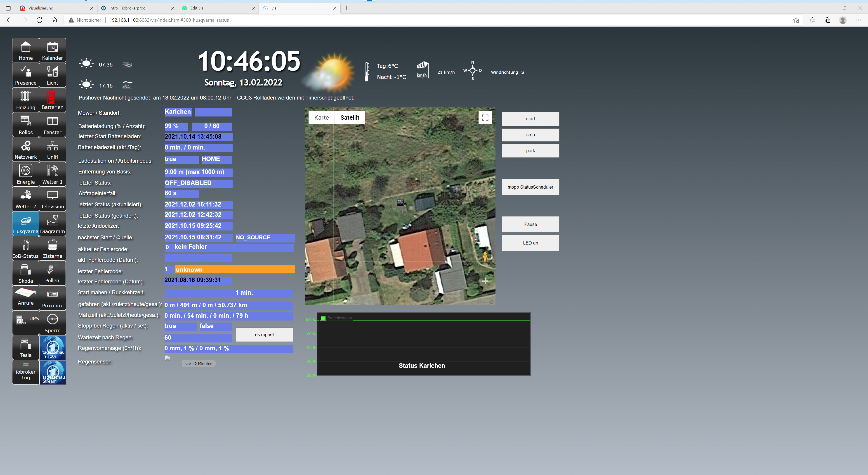Open the Pollen forecast icon
The height and width of the screenshot is (475, 868).
[52, 273]
